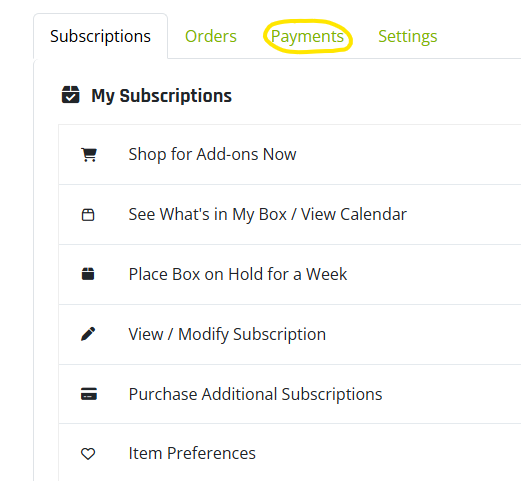The height and width of the screenshot is (481, 521).
Task: Click the View Calendar part of the box row
Action: click(354, 214)
